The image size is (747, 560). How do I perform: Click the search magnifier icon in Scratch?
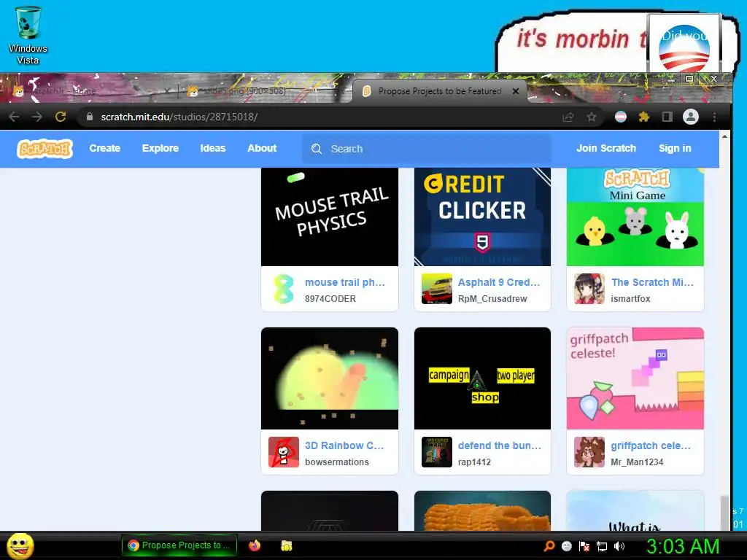[x=317, y=149]
